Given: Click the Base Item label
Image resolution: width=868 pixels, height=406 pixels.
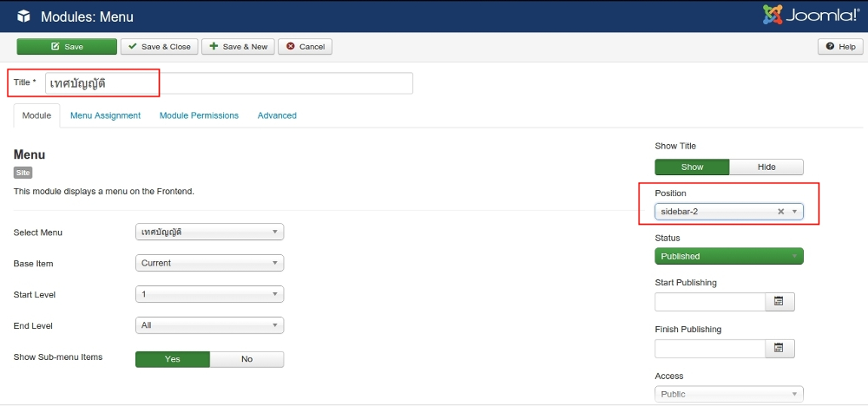Looking at the screenshot, I should tap(33, 264).
